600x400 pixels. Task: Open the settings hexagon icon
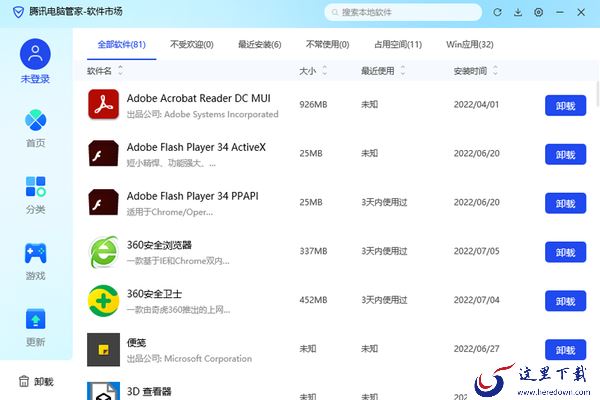[x=538, y=12]
